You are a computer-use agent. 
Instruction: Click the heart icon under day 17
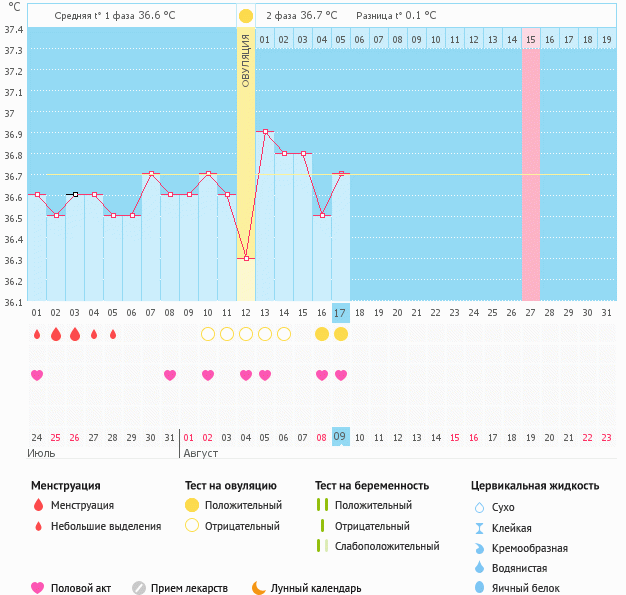point(341,375)
